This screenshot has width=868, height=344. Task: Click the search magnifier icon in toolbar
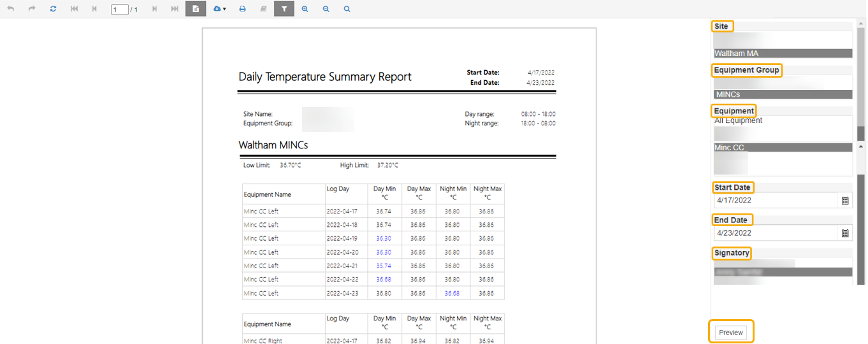point(347,9)
